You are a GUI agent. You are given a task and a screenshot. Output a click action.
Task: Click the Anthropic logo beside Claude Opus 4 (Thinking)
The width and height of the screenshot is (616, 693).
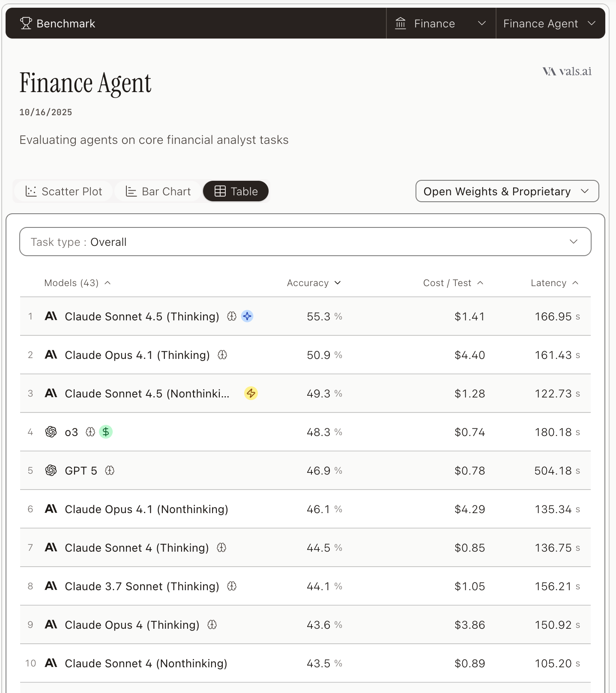(x=51, y=625)
